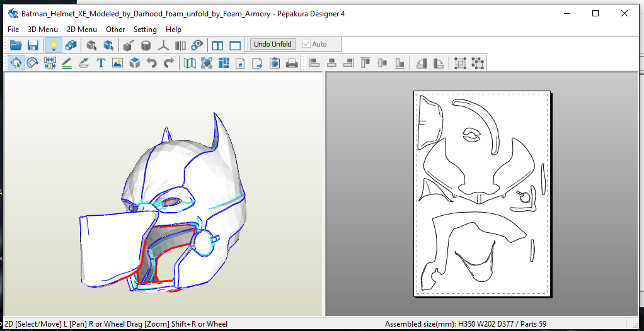Screen dimensions: 644x331
Task: Click the Redo arrow icon
Action: pos(169,63)
